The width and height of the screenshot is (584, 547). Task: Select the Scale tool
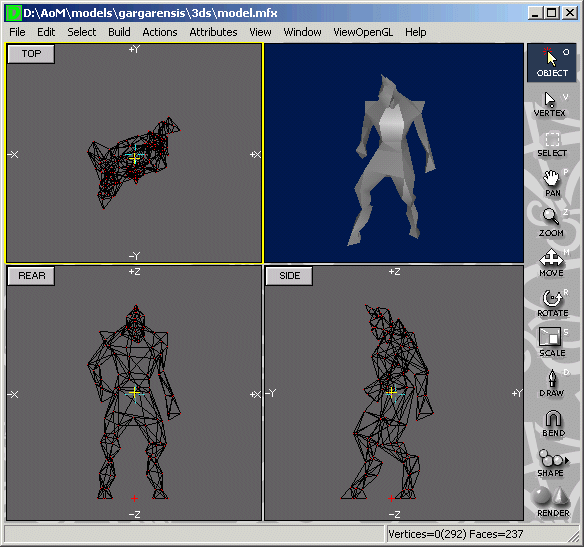pyautogui.click(x=552, y=343)
